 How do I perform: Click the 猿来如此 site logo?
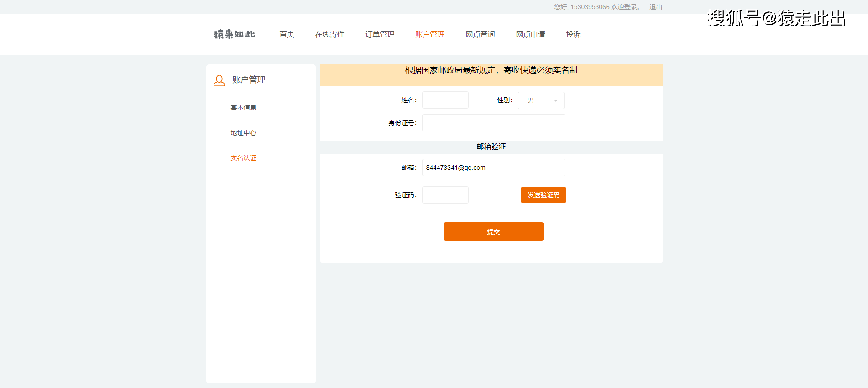[235, 34]
